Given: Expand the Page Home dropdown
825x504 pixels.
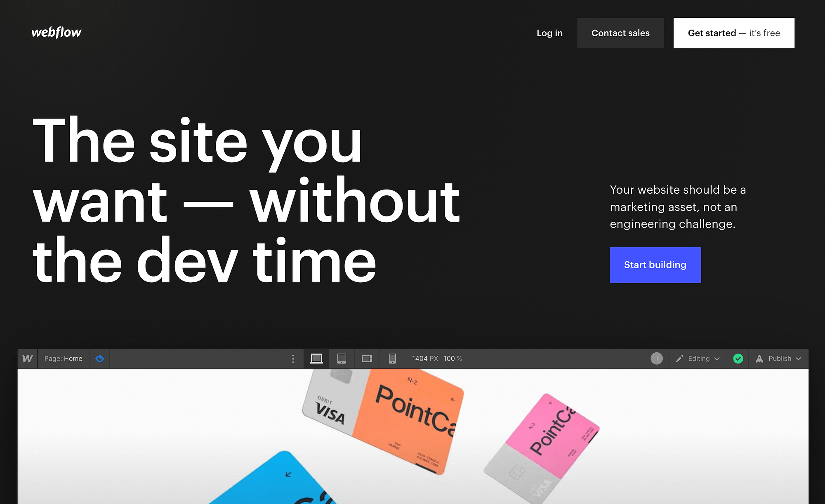Looking at the screenshot, I should [x=64, y=358].
